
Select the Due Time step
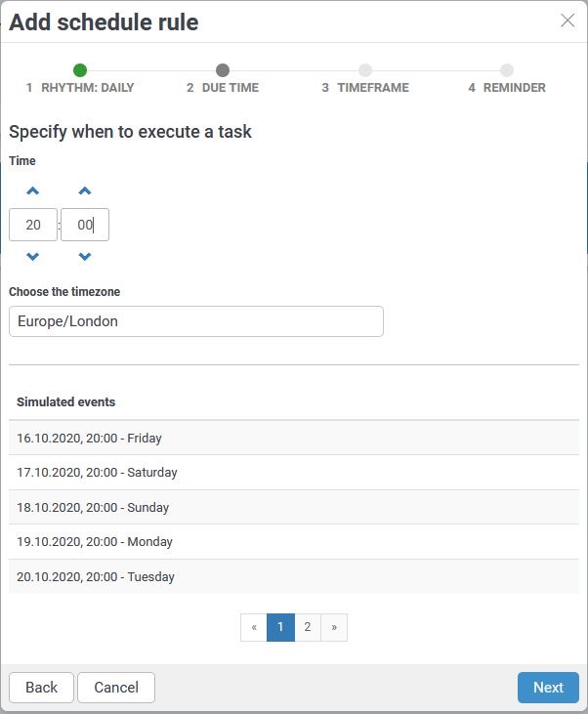[x=223, y=78]
